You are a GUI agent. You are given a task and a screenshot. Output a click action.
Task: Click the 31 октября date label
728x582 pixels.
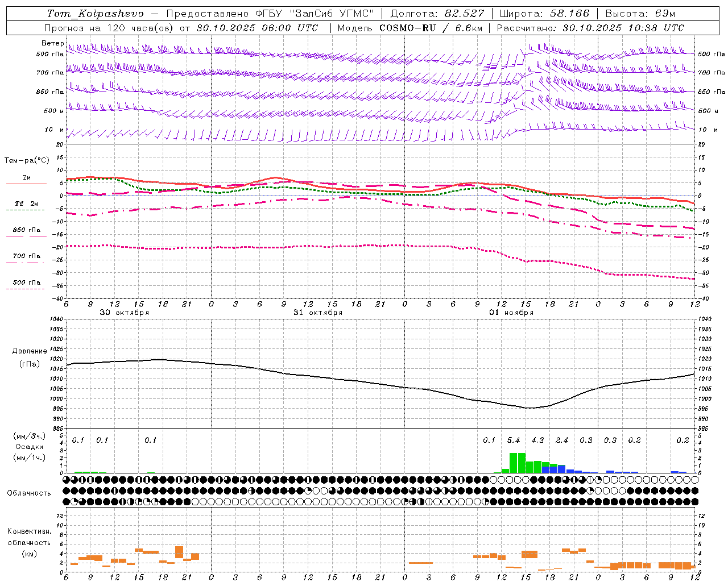[318, 313]
